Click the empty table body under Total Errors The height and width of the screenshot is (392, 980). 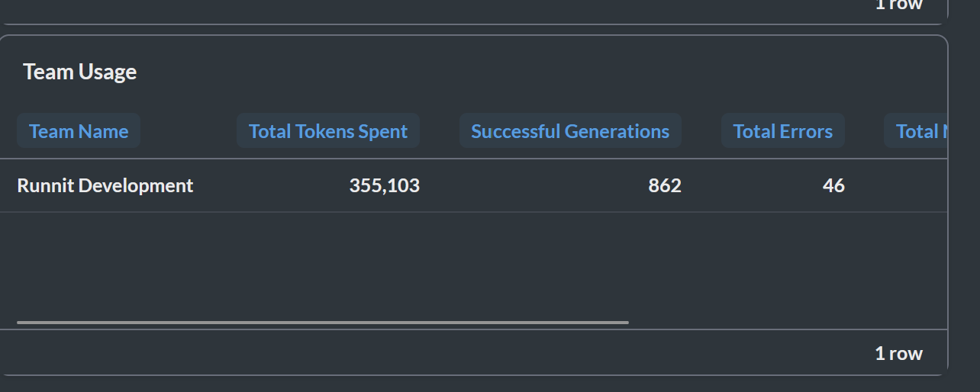pos(783,263)
